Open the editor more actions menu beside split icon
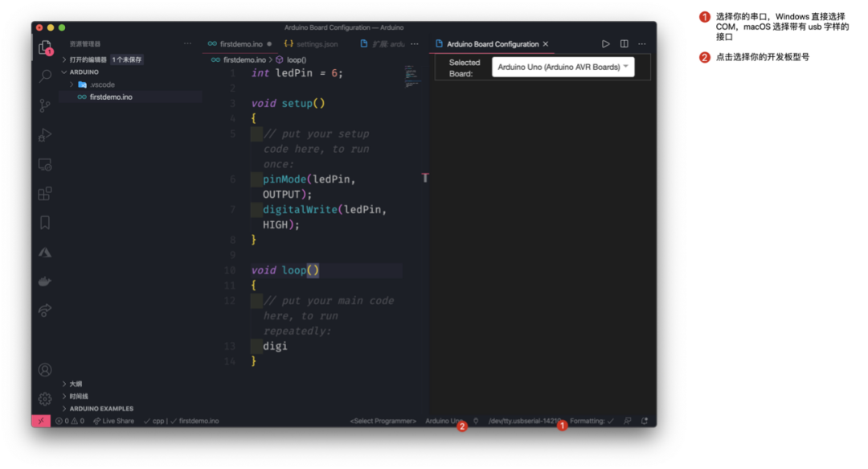 click(x=642, y=43)
